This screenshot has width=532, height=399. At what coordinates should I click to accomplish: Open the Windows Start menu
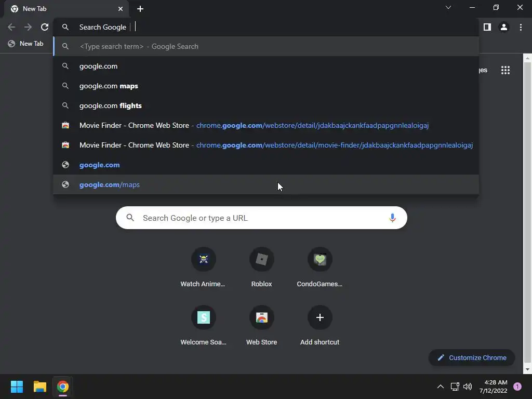(17, 387)
